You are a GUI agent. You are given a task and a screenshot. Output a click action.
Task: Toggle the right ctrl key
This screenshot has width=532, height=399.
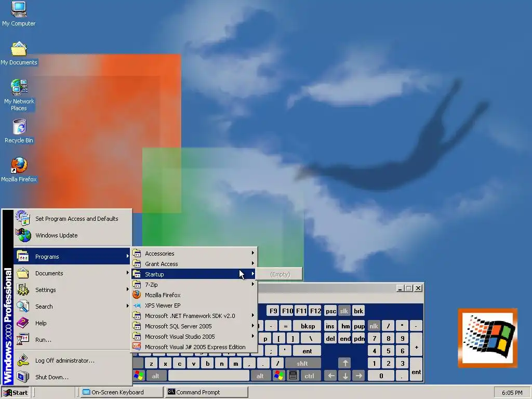click(x=310, y=376)
